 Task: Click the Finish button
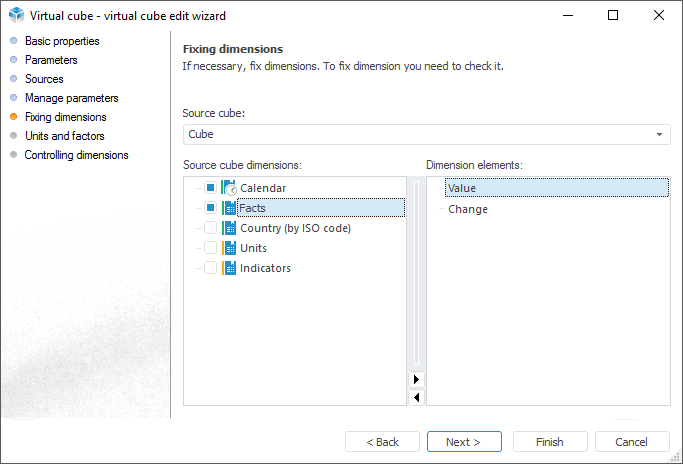click(550, 442)
